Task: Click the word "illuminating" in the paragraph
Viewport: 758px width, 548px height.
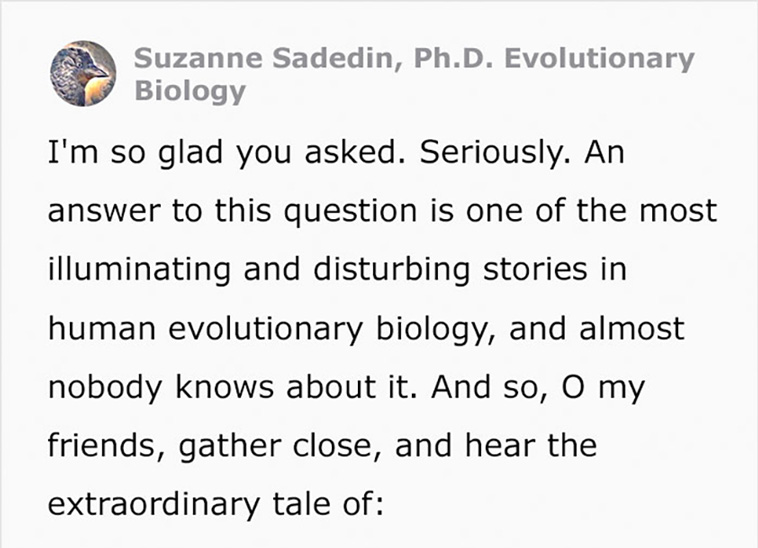Action: 139,270
